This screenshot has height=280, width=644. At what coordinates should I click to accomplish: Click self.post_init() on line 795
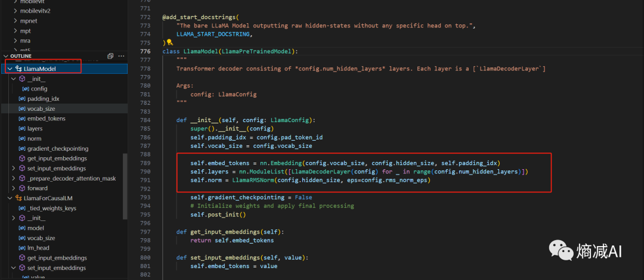pos(218,214)
